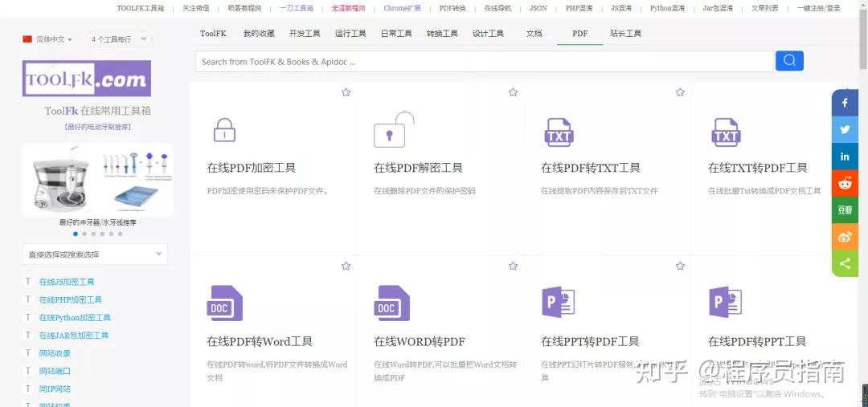Share via the Weibo icon
The image size is (868, 407).
pos(845,237)
